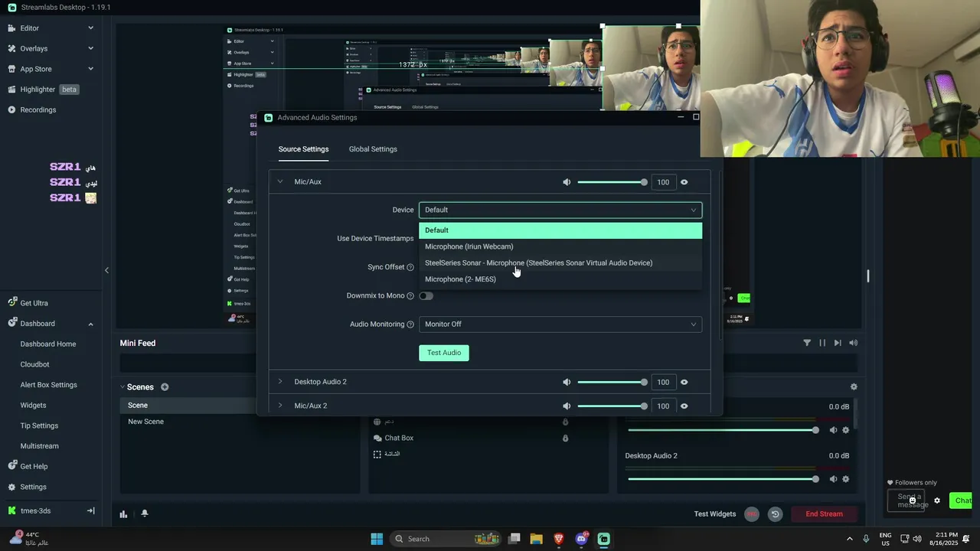Viewport: 980px width, 551px height.
Task: Pause the Mini Feed alert queue
Action: 822,343
